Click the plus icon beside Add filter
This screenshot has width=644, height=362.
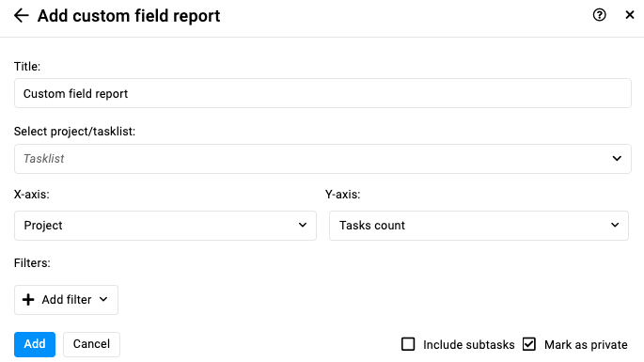pos(28,300)
